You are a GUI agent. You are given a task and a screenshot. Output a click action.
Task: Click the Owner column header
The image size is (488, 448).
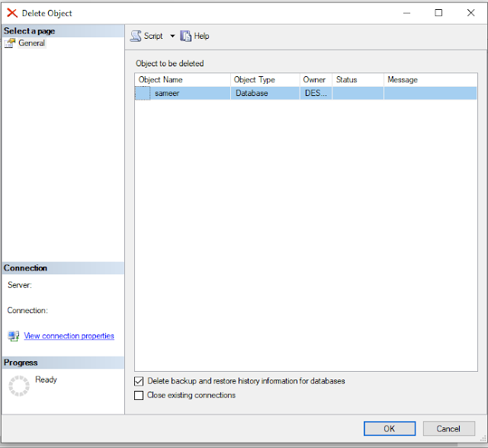(x=316, y=80)
